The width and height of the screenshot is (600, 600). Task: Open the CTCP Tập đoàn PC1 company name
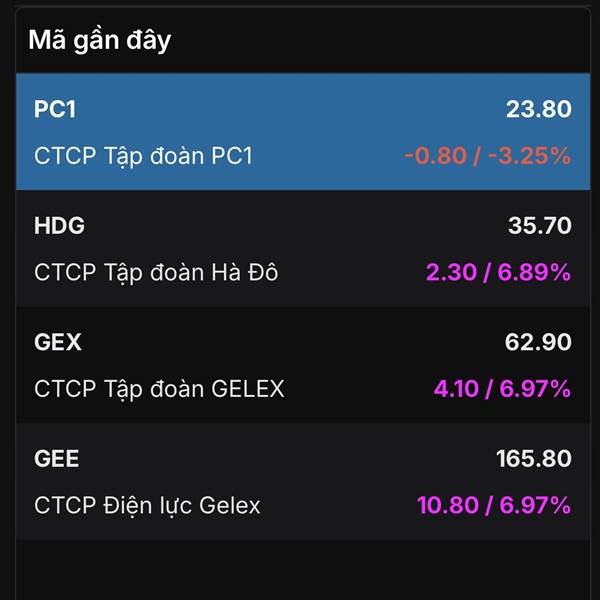point(144,156)
